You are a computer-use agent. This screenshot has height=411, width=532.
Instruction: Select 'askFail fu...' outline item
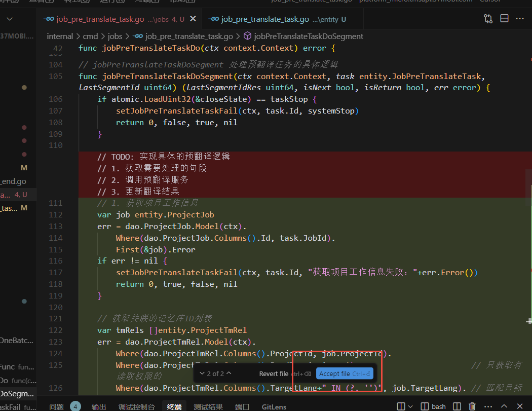coord(17,407)
